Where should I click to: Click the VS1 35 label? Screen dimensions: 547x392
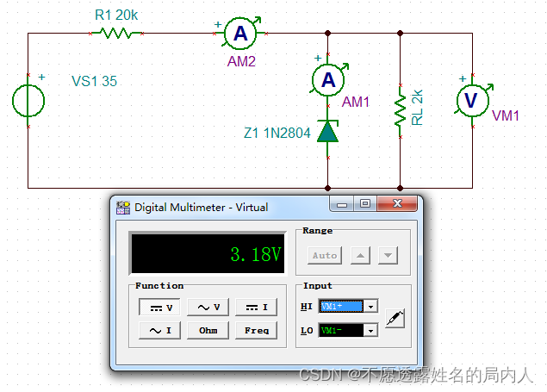pyautogui.click(x=94, y=81)
